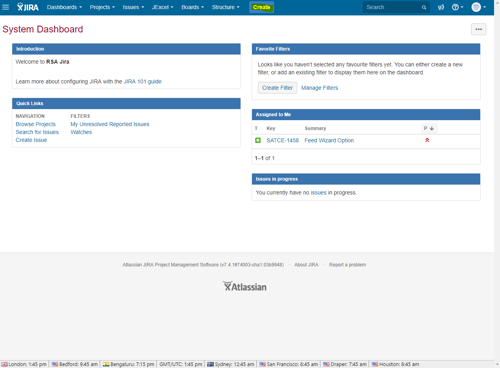The height and width of the screenshot is (368, 500).
Task: Open Search for Issues quick link
Action: point(37,132)
